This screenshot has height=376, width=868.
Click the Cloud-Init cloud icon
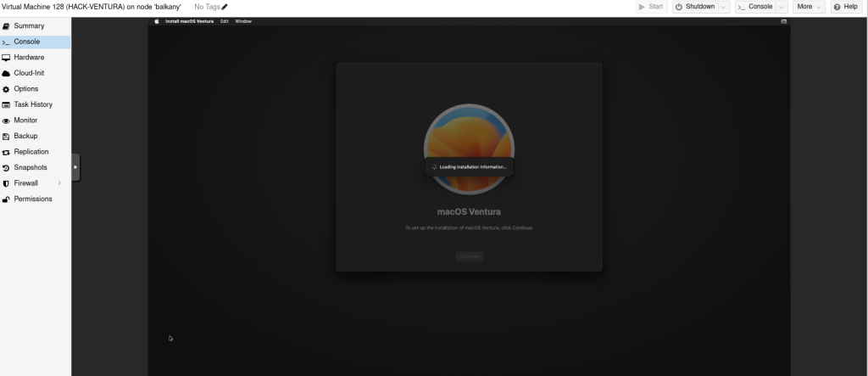pos(6,73)
